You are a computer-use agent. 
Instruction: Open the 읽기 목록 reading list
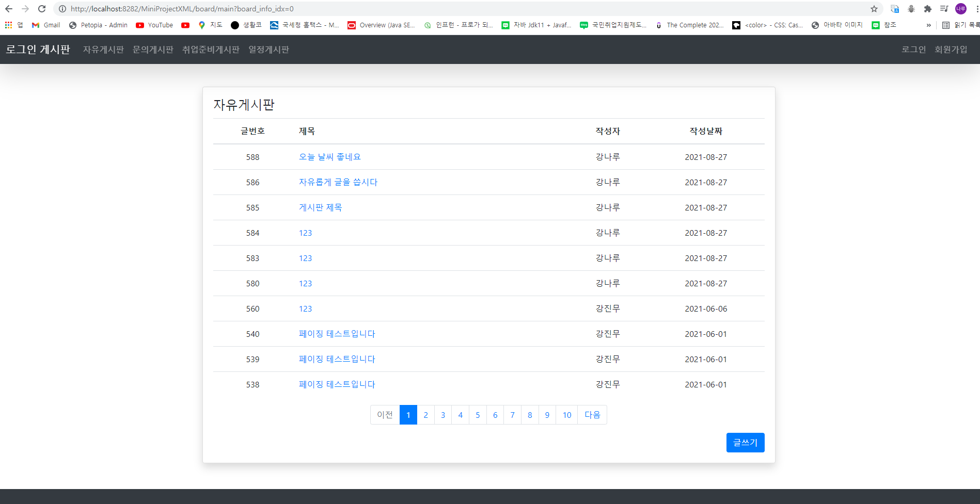pos(961,25)
